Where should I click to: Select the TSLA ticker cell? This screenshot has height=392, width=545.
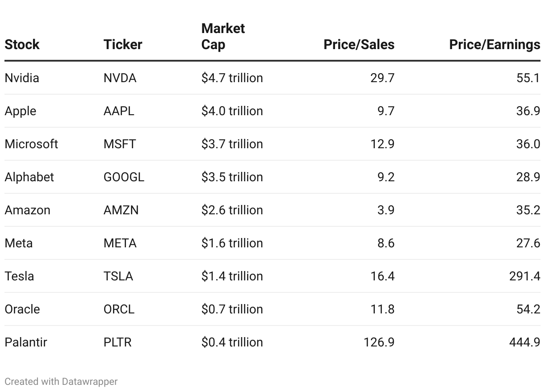coord(118,276)
